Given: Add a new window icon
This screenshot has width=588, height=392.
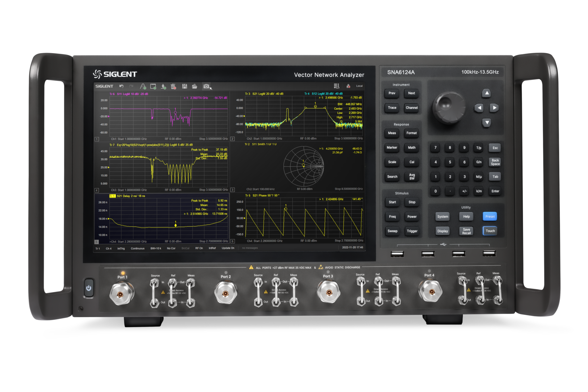Looking at the screenshot, I should tap(153, 86).
